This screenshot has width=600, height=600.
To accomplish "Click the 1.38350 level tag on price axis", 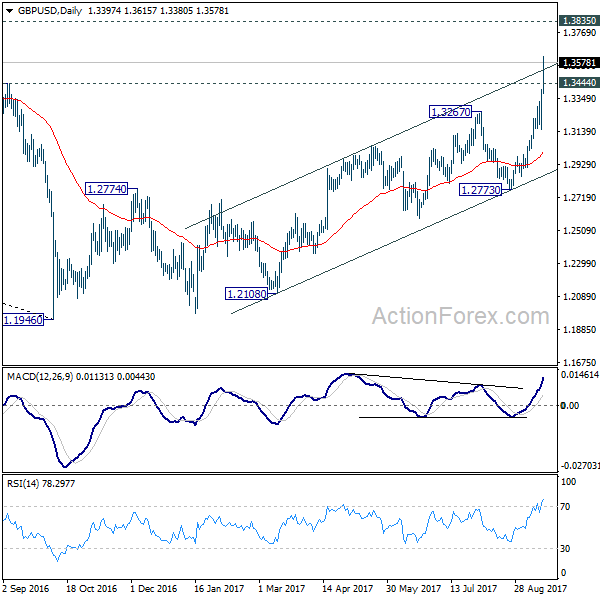I will (579, 21).
